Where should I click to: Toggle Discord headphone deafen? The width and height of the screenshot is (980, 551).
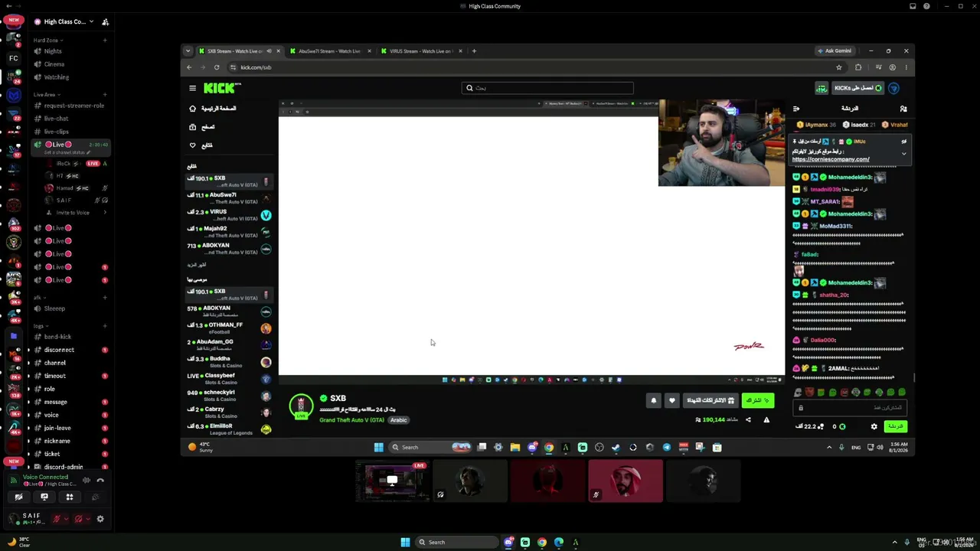[x=78, y=519]
